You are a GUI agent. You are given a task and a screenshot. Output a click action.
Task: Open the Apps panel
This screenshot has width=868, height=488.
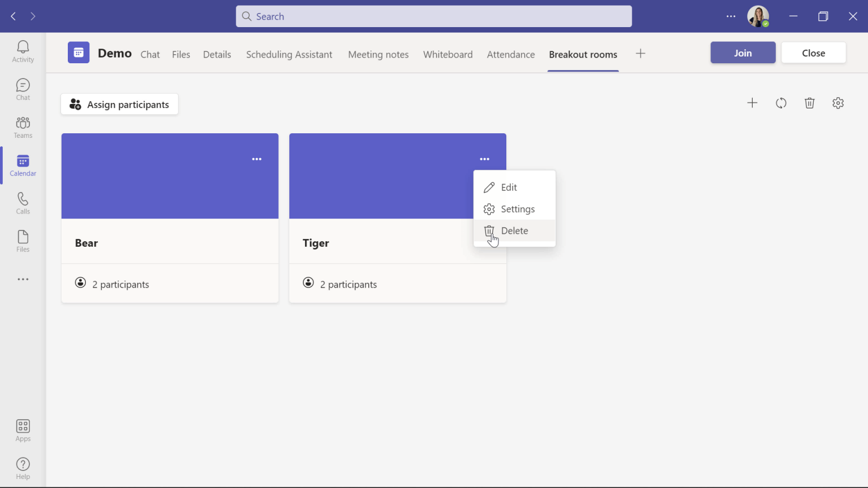point(23,429)
